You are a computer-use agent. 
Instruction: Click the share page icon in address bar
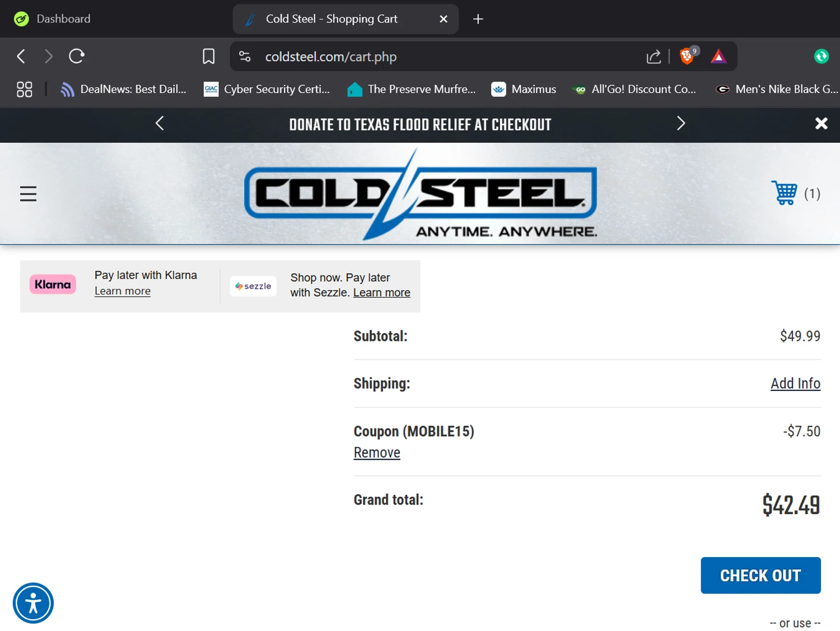[x=654, y=57]
